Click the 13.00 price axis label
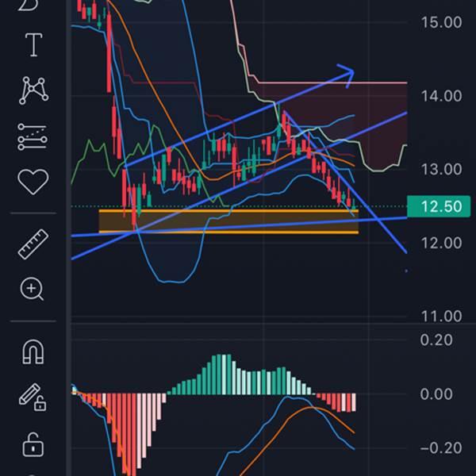Viewport: 476px width, 476px height. [441, 169]
